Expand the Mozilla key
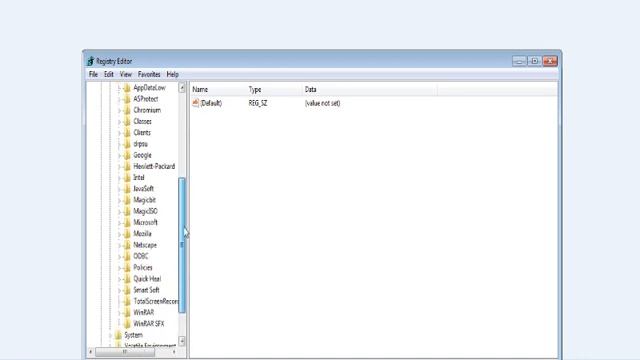This screenshot has height=360, width=640. (119, 234)
